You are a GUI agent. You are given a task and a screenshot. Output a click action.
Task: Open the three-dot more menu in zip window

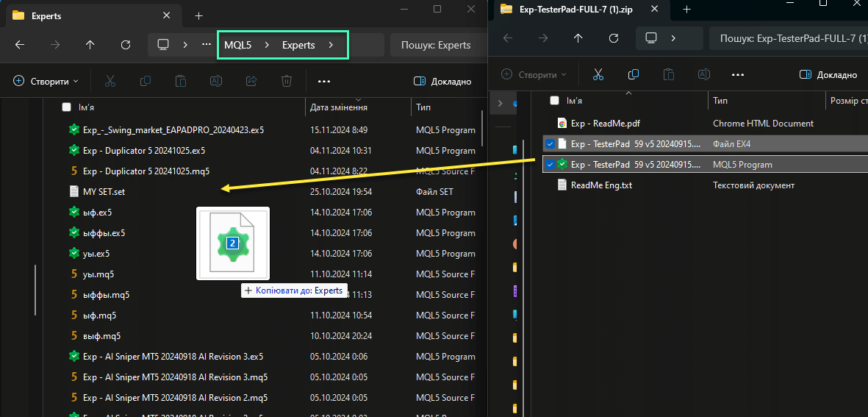coord(738,74)
